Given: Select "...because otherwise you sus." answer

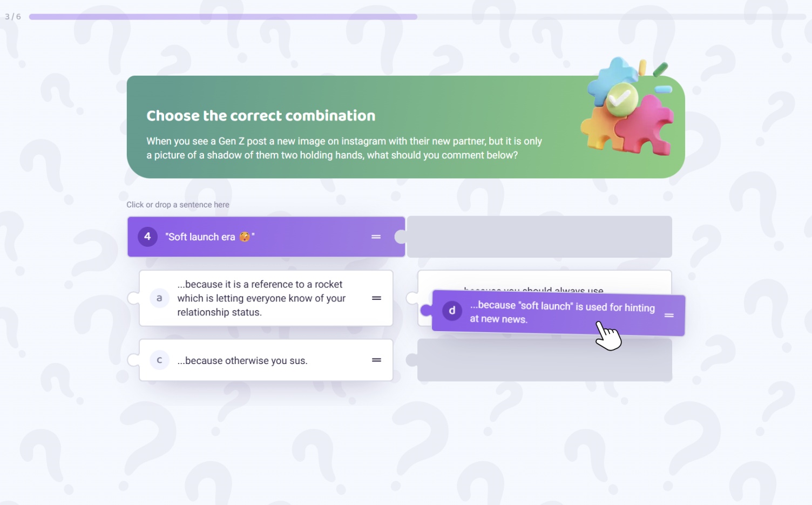Looking at the screenshot, I should 266,360.
